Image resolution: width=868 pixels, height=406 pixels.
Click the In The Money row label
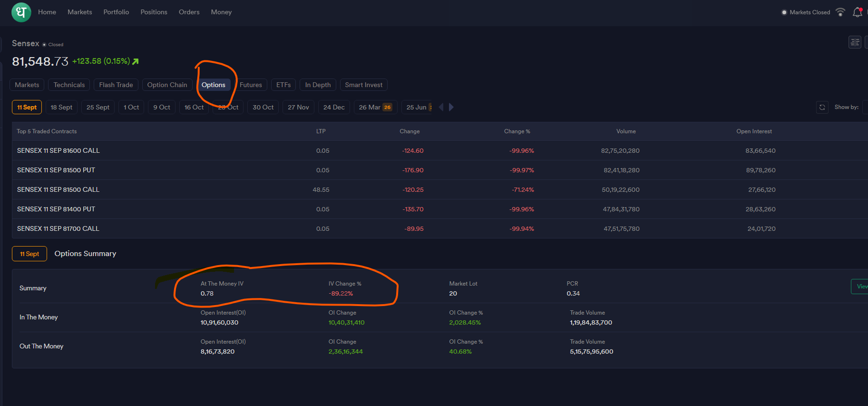39,317
